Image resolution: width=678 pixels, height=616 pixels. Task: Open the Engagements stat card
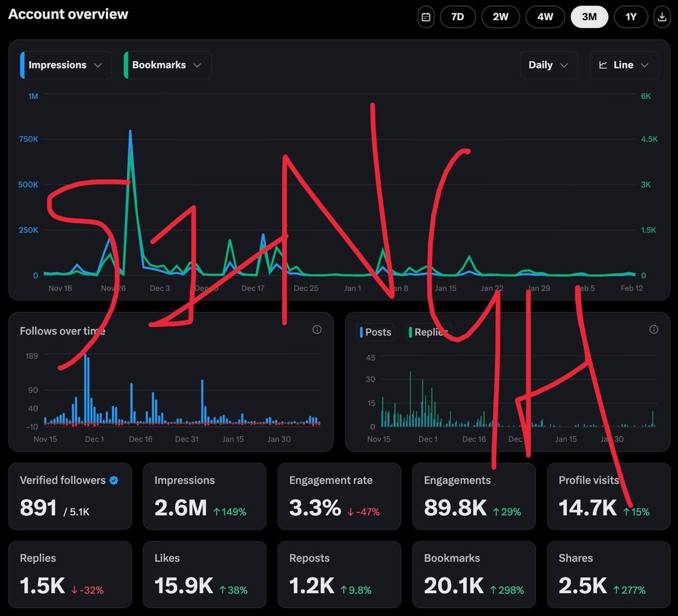474,496
